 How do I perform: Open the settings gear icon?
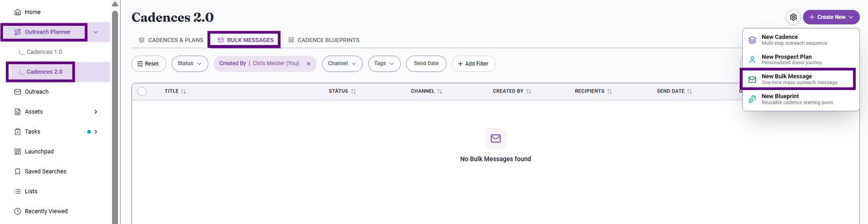793,17
